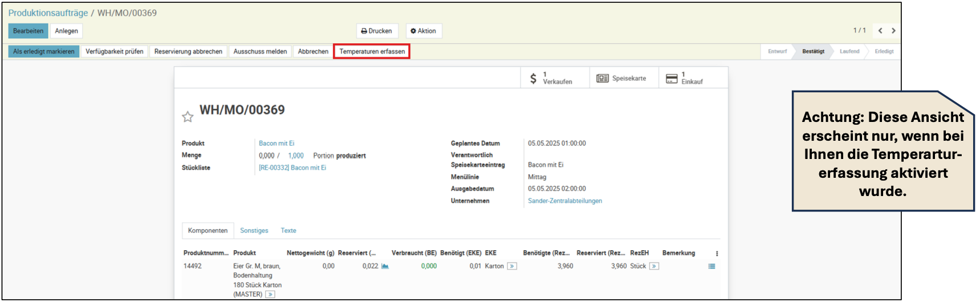Open the Drucken print menu
The height and width of the screenshot is (306, 980).
click(376, 31)
